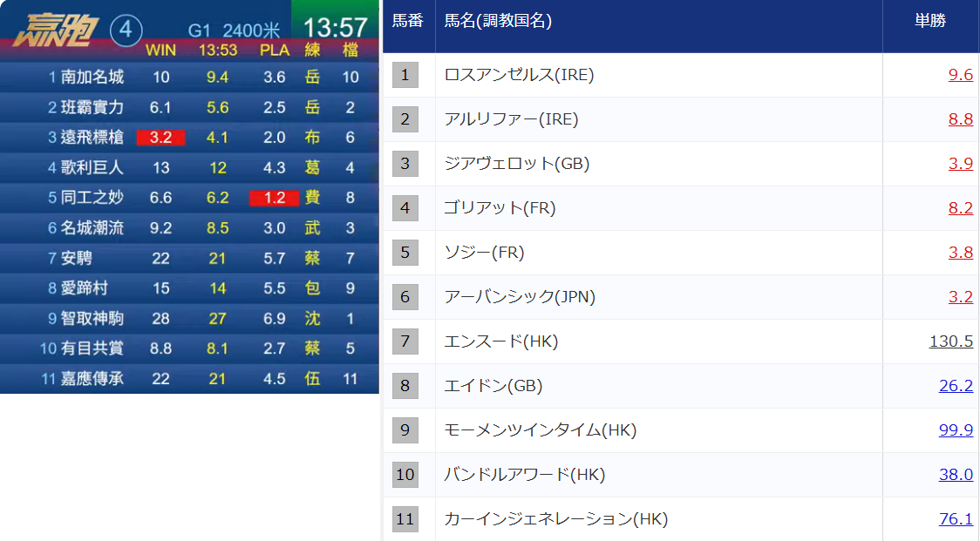
Task: Click the 8.2 odds for ゴリアット
Action: pos(960,208)
